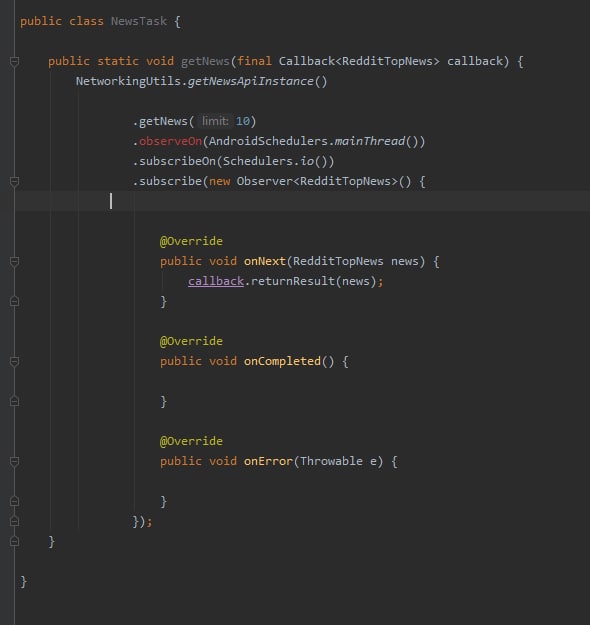Collapse the onNext method via its gutter fold arrow

click(14, 261)
